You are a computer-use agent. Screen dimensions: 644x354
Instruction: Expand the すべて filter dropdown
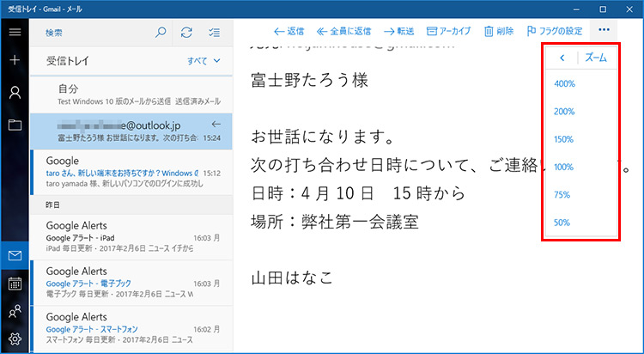pos(204,61)
